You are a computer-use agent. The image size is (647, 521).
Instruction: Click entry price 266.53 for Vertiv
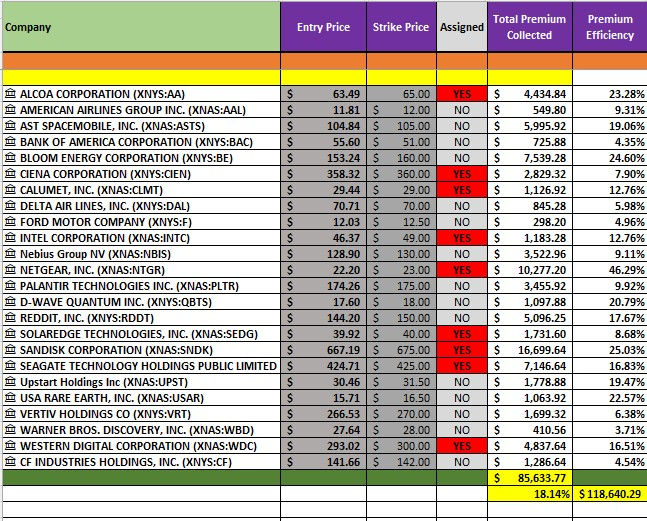pos(324,414)
